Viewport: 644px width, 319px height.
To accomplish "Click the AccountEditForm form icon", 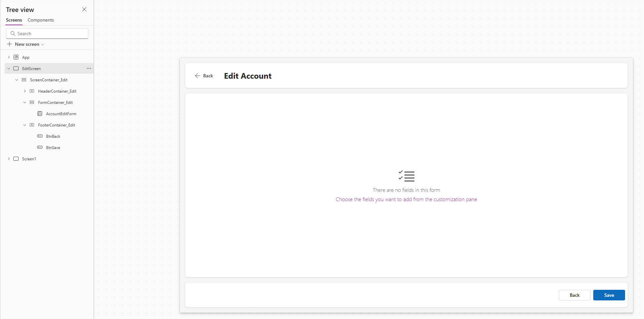I will (40, 114).
